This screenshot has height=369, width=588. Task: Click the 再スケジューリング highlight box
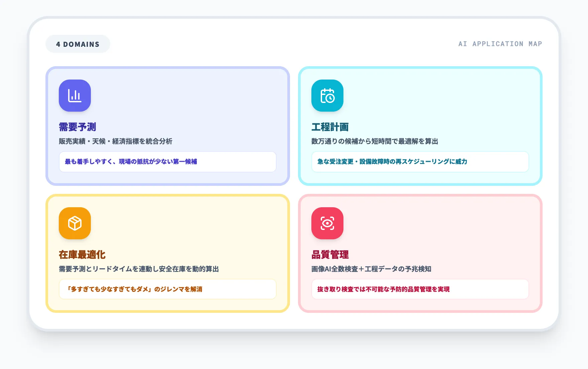(x=420, y=162)
